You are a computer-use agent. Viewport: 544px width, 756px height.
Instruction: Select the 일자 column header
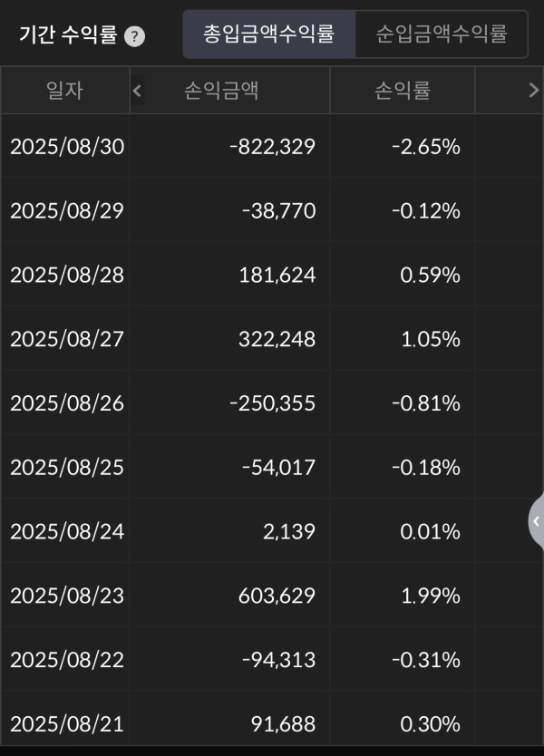(x=64, y=90)
